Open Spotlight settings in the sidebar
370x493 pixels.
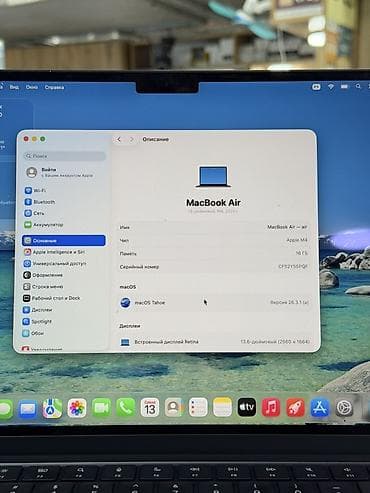[37, 321]
